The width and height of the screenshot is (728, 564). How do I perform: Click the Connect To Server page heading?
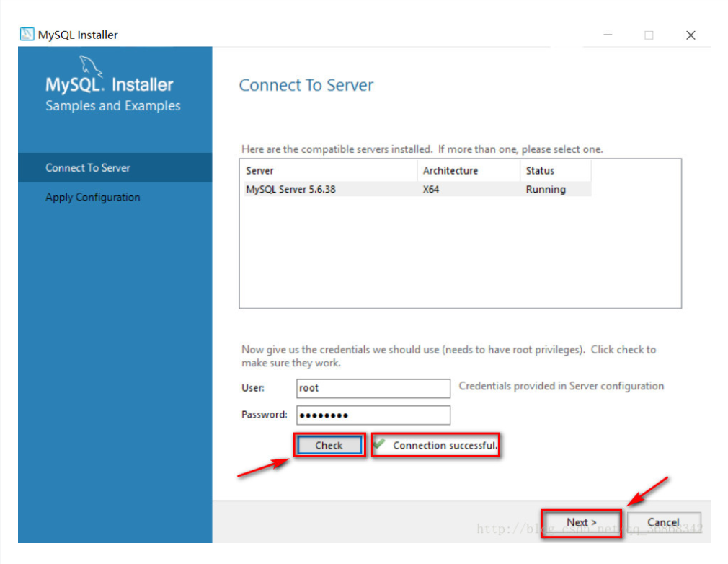tap(306, 85)
